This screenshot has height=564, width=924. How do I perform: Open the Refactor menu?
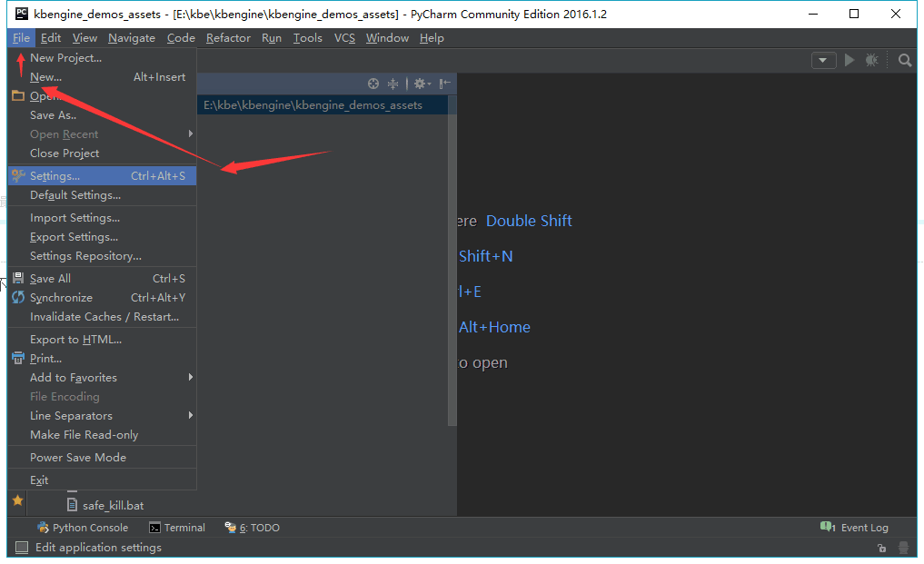pyautogui.click(x=228, y=38)
